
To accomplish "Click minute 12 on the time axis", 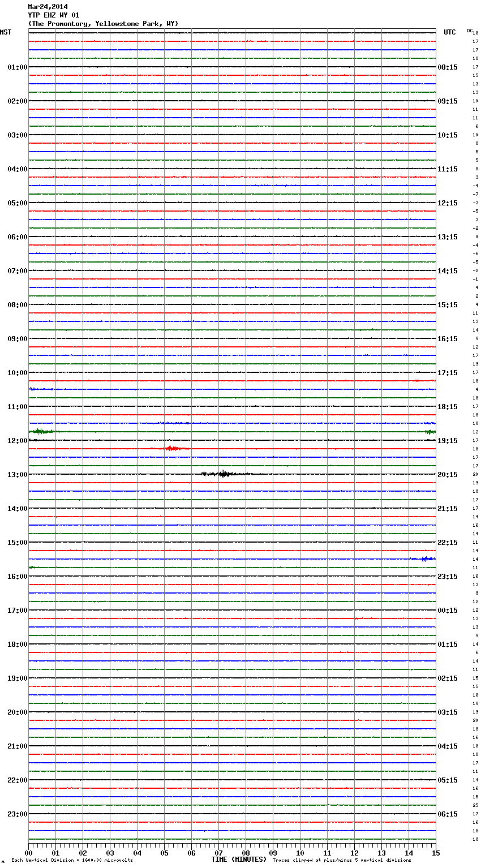I will 354,853.
